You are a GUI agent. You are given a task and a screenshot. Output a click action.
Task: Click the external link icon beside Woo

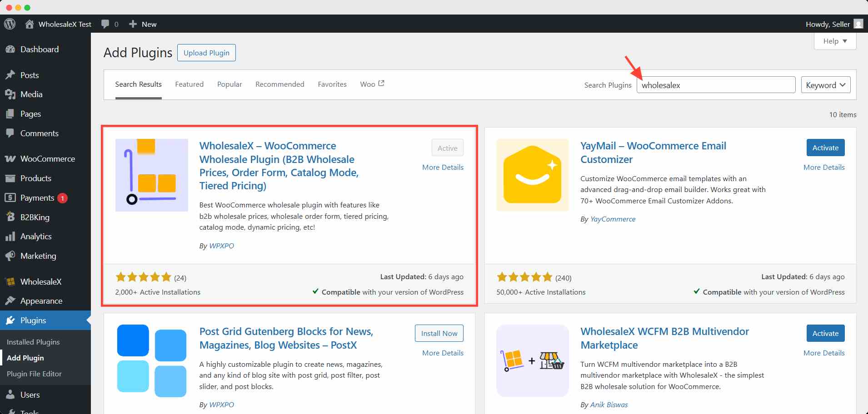click(381, 84)
